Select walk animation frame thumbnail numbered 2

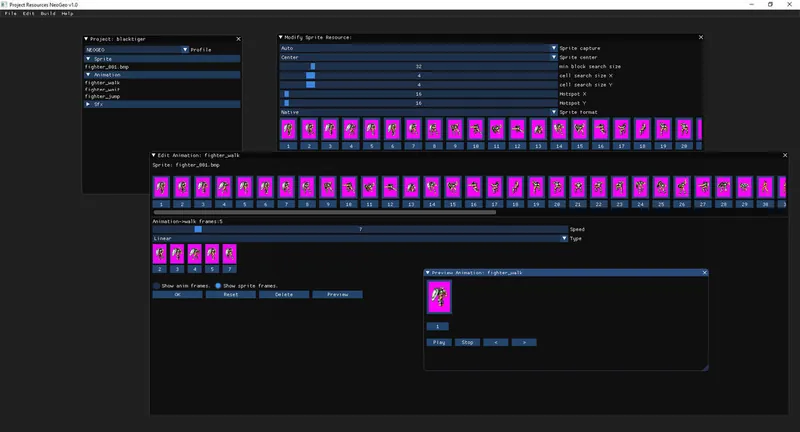coord(160,253)
